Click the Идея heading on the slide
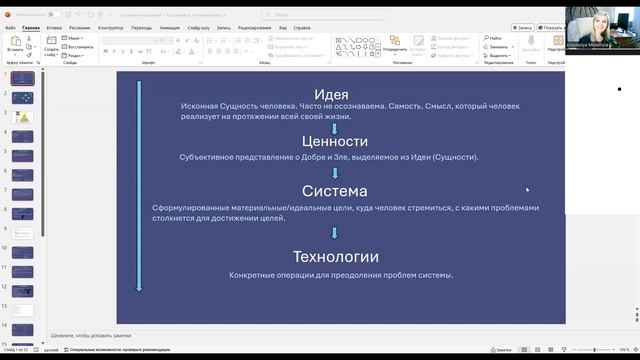 pos(331,94)
